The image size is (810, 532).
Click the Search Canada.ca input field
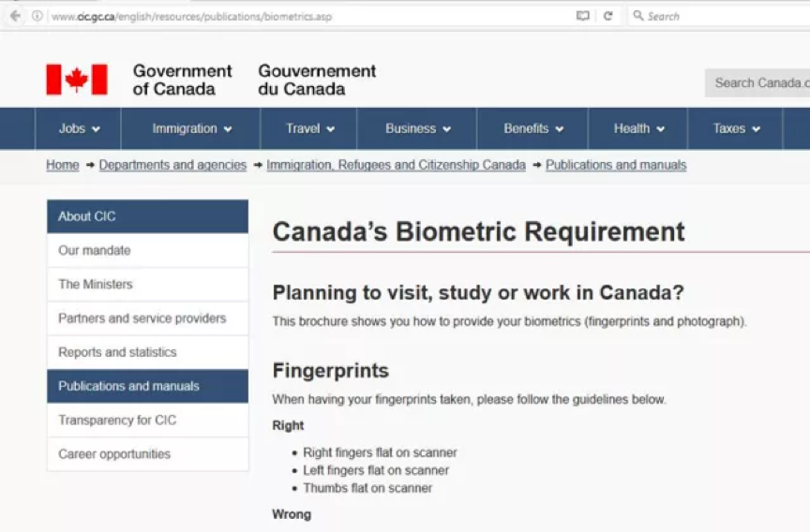click(757, 82)
